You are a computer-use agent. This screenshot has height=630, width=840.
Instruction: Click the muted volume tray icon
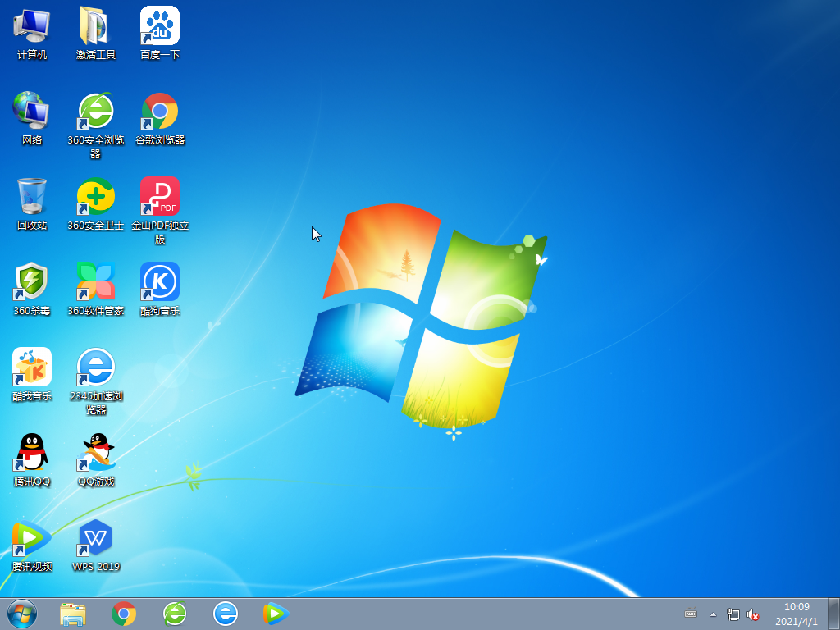pyautogui.click(x=752, y=614)
